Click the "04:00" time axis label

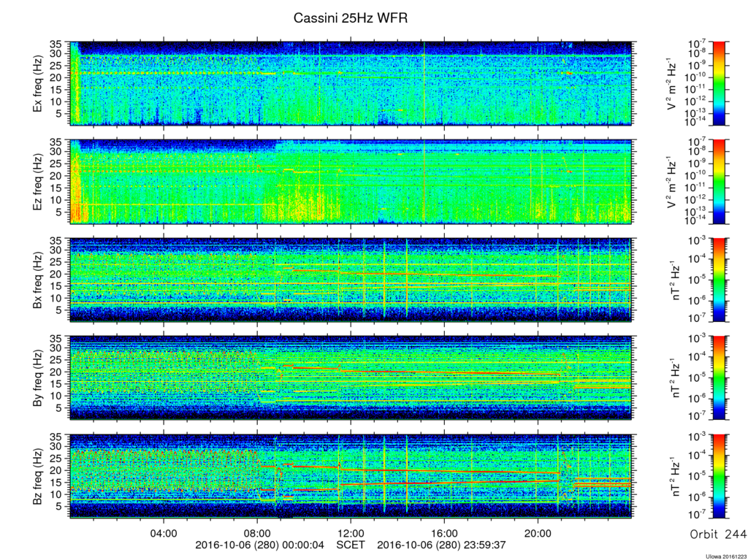tap(164, 533)
